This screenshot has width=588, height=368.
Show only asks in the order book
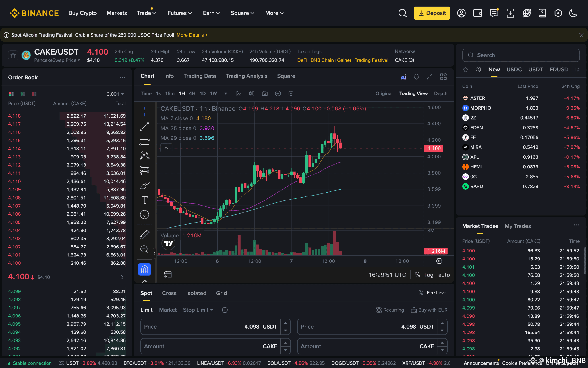[34, 94]
